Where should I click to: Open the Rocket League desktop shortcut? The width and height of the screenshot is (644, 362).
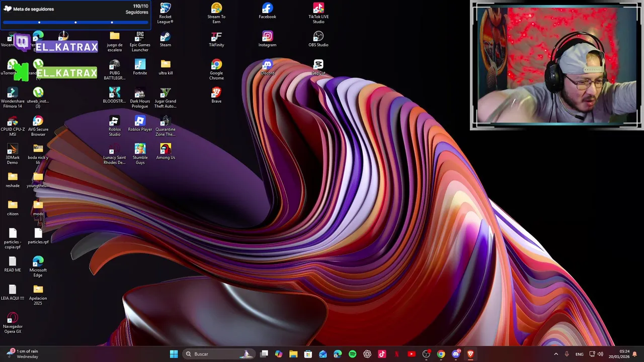click(166, 13)
